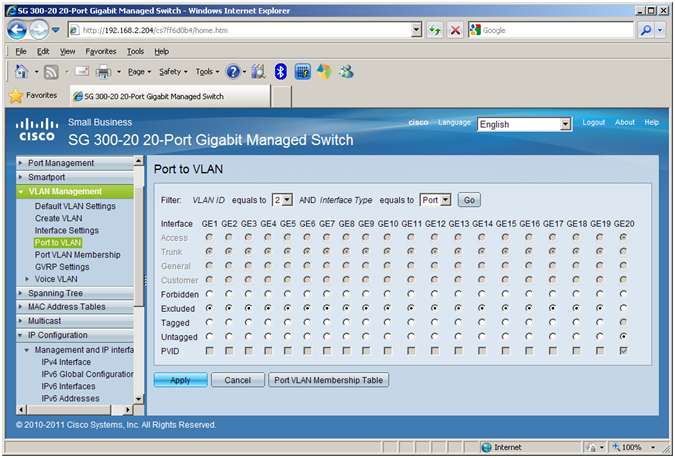Viewport: 675px width, 458px height.
Task: Open Port VLAN Membership in sidebar
Action: 77,255
